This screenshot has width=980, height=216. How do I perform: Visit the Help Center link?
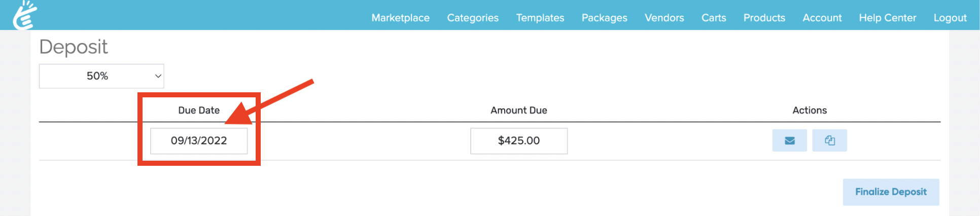click(x=887, y=18)
